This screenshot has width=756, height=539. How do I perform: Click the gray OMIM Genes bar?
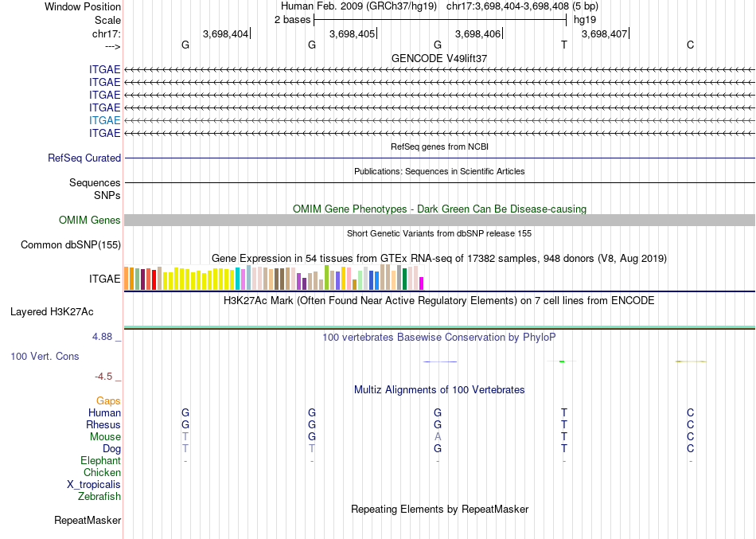439,220
